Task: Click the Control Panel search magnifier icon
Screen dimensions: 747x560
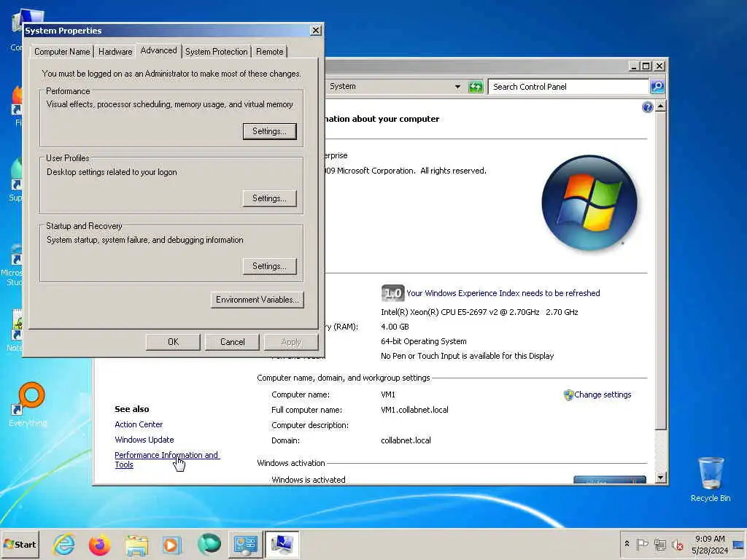Action: pyautogui.click(x=657, y=87)
